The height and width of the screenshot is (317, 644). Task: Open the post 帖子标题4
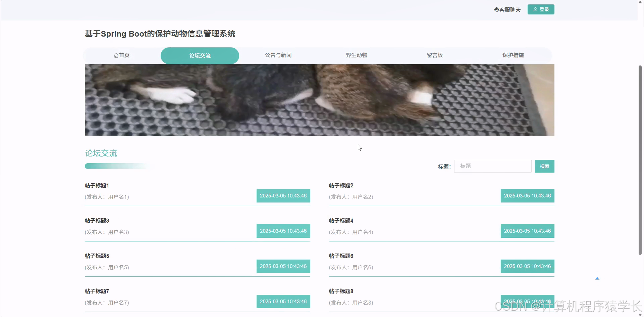pyautogui.click(x=341, y=221)
